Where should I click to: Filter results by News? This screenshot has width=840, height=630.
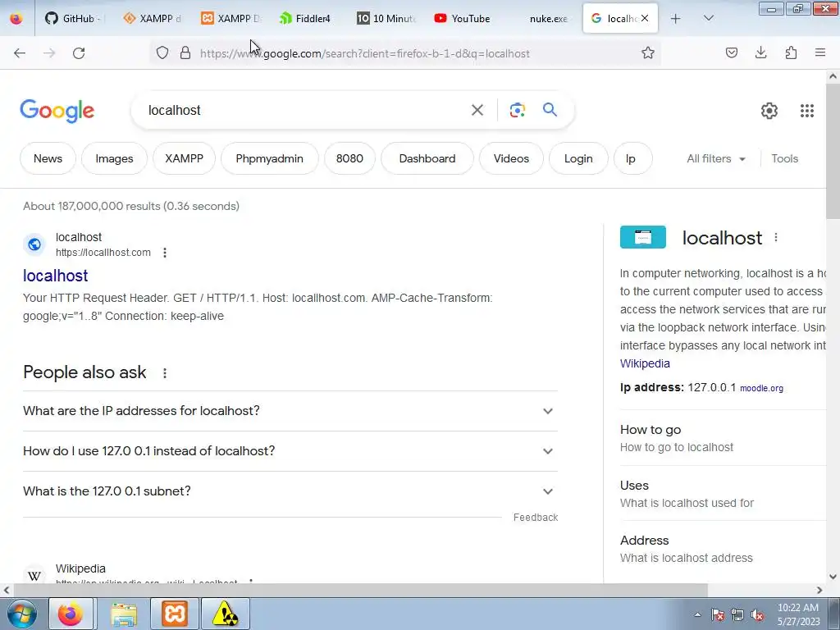pos(48,158)
